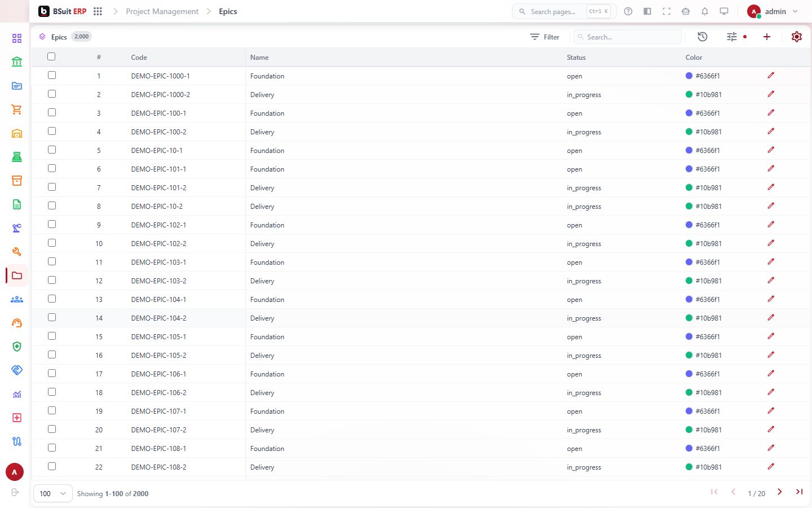This screenshot has height=508, width=812.
Task: Click the Epics table Search box
Action: (x=628, y=37)
